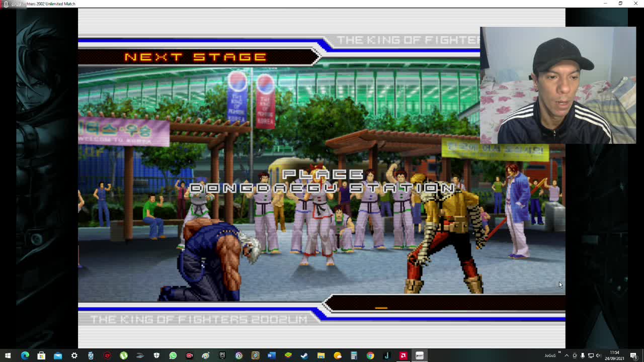Screen dimensions: 644x362
Task: Open the Paint palette taskbar icon
Action: click(x=206, y=355)
